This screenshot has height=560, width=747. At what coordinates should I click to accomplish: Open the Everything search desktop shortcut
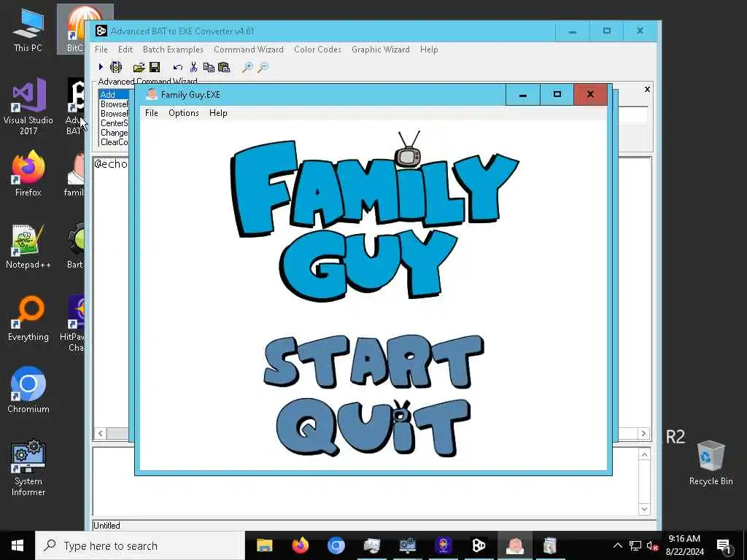(x=28, y=319)
